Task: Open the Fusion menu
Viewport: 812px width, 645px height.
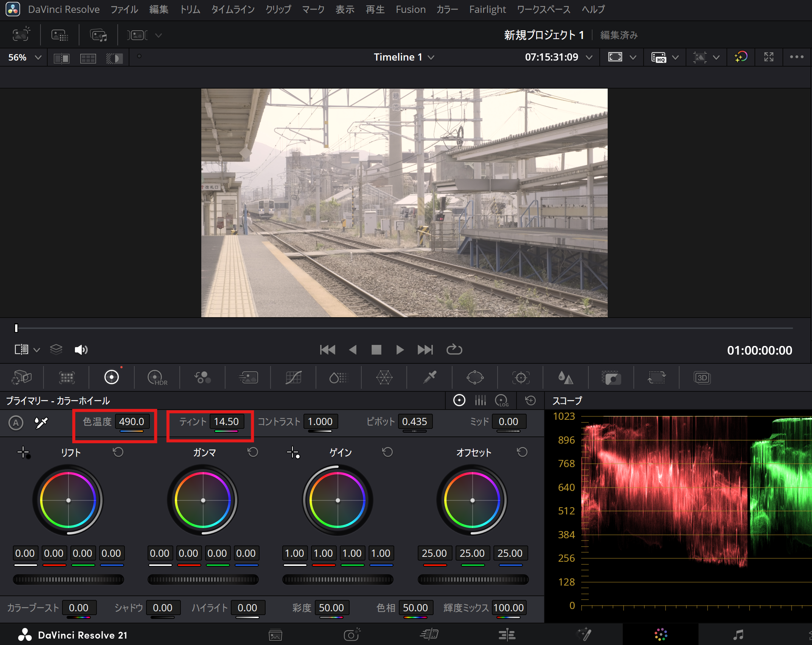Action: pyautogui.click(x=411, y=9)
